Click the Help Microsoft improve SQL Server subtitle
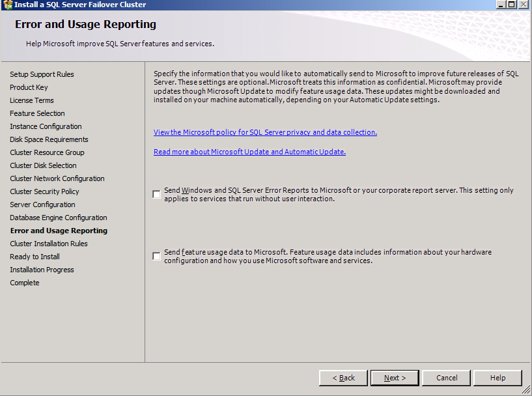 [x=120, y=44]
